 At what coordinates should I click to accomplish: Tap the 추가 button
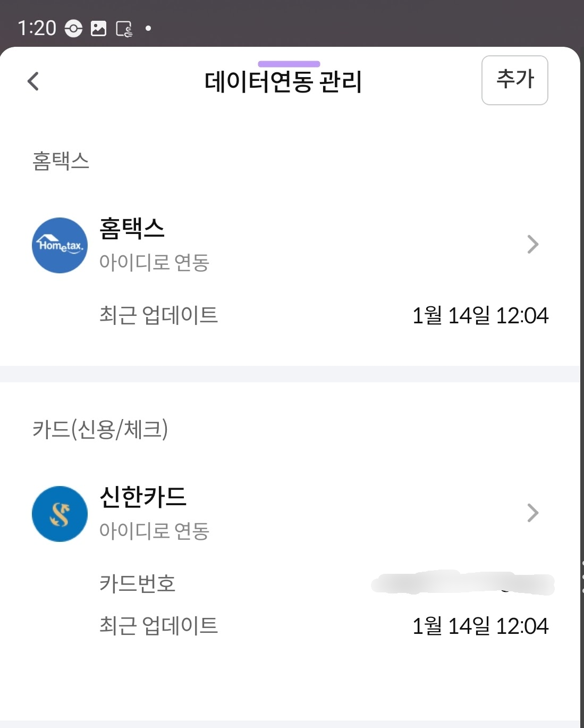click(x=514, y=80)
